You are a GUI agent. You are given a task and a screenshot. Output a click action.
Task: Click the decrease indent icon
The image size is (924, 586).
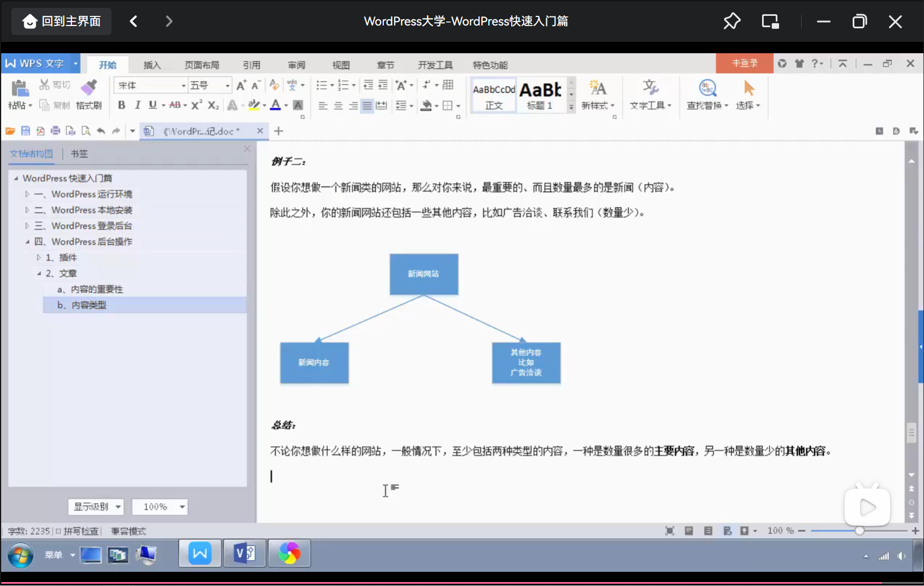point(368,85)
